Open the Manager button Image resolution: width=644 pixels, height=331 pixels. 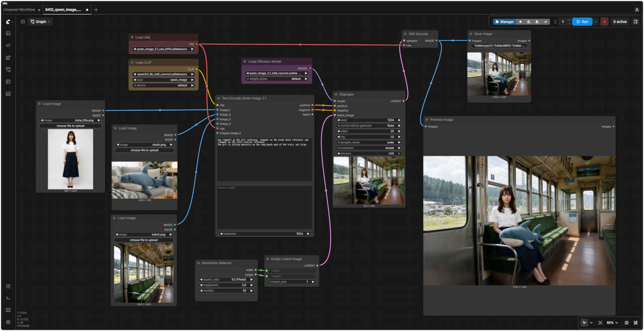coord(504,22)
